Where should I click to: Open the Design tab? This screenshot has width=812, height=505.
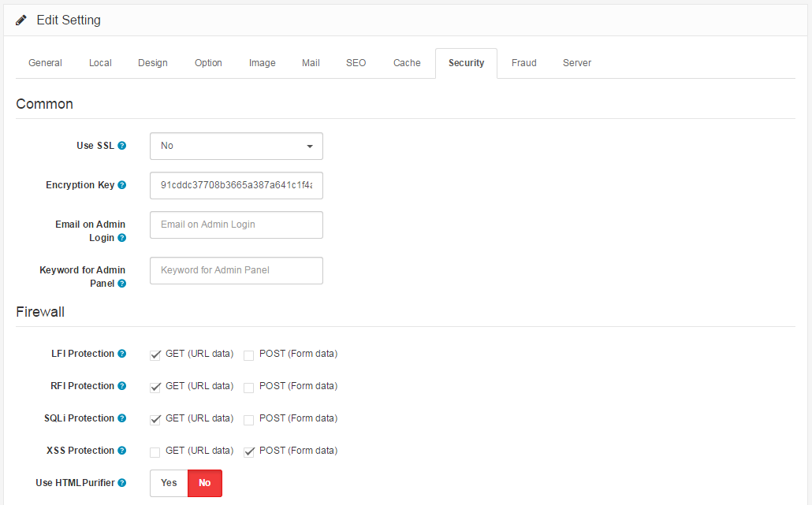(x=153, y=63)
